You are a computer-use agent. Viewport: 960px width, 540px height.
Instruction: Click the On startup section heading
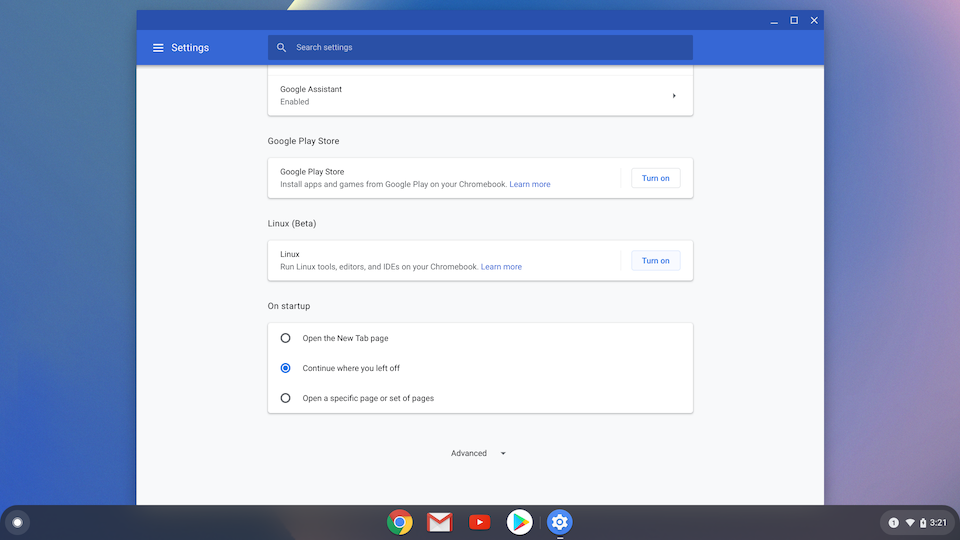(289, 306)
